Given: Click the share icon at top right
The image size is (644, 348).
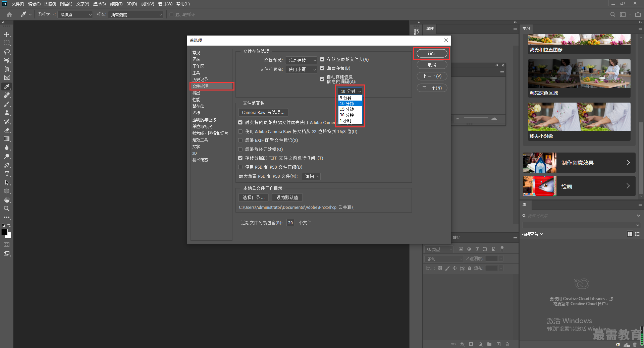Looking at the screenshot, I should (x=638, y=14).
